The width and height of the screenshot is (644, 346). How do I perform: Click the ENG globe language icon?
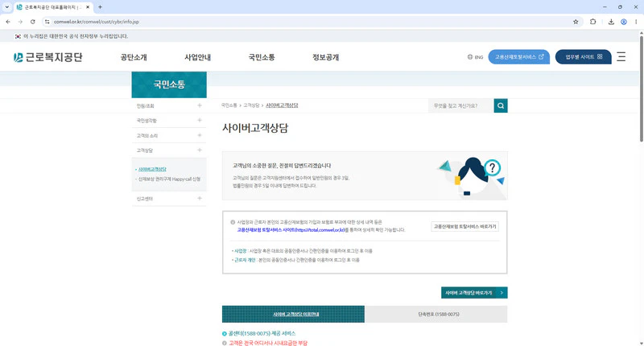475,57
